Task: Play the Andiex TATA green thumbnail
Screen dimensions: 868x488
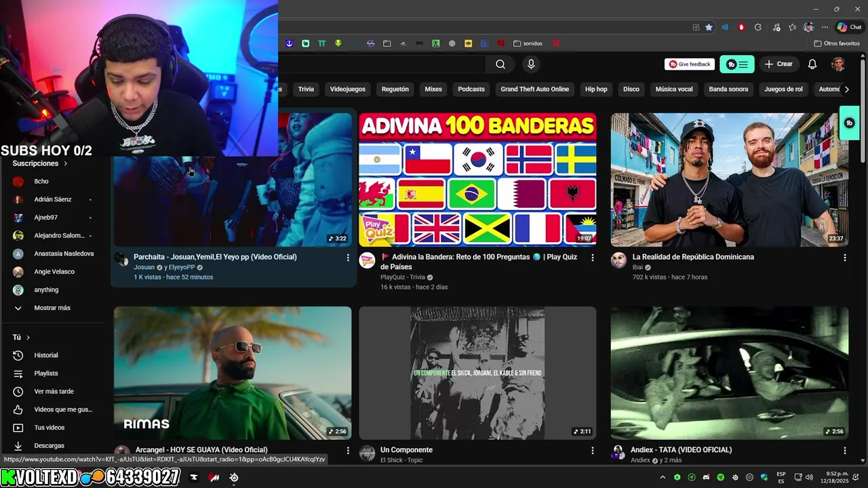Action: pyautogui.click(x=729, y=373)
